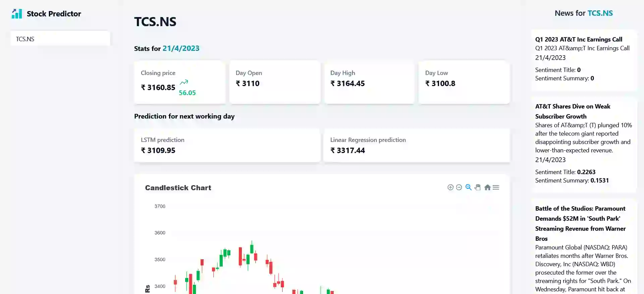The height and width of the screenshot is (294, 644).
Task: Click the Day Low stat card
Action: click(x=464, y=82)
